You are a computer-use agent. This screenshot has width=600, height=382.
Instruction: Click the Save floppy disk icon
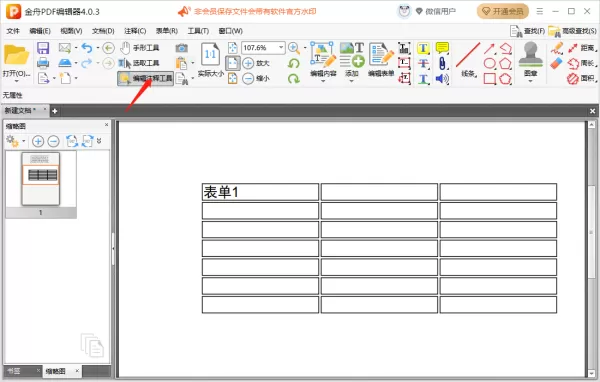tap(43, 48)
